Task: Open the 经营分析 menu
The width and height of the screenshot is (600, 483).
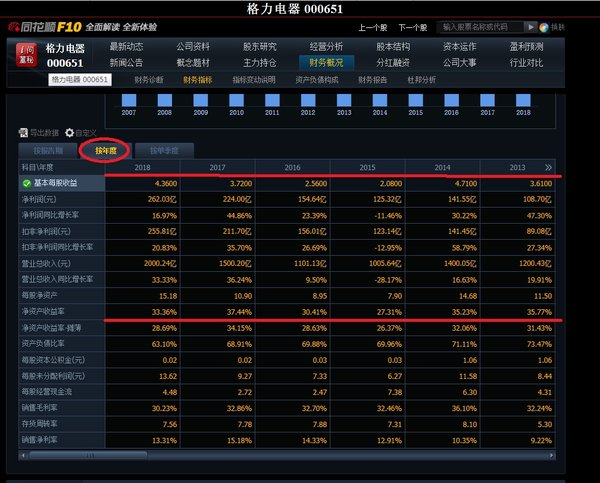Action: (326, 47)
